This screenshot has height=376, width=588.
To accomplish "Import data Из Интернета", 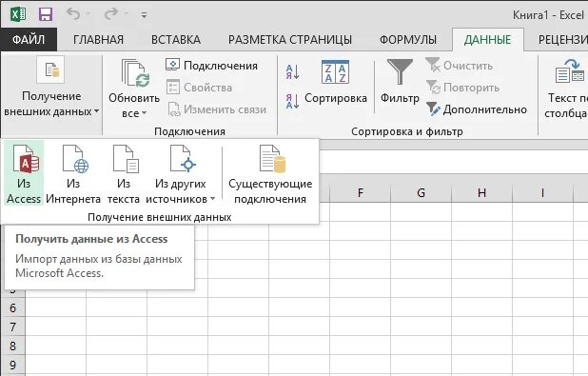I will [73, 174].
